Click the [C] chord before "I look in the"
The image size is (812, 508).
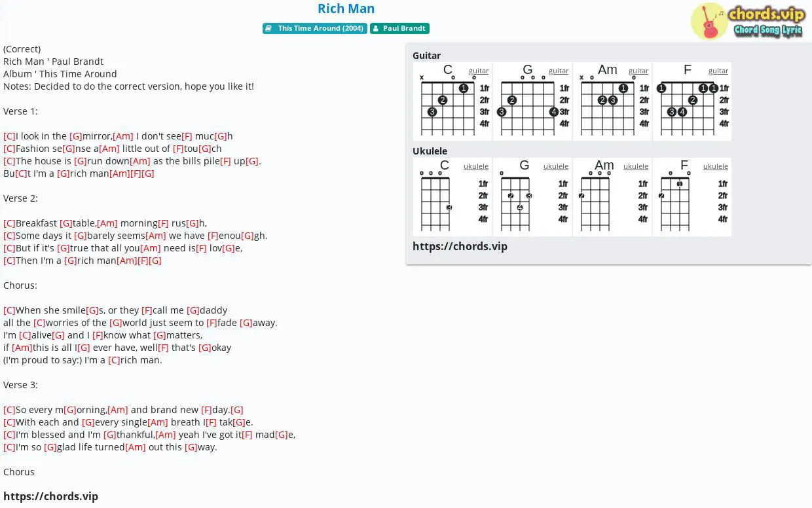point(9,136)
